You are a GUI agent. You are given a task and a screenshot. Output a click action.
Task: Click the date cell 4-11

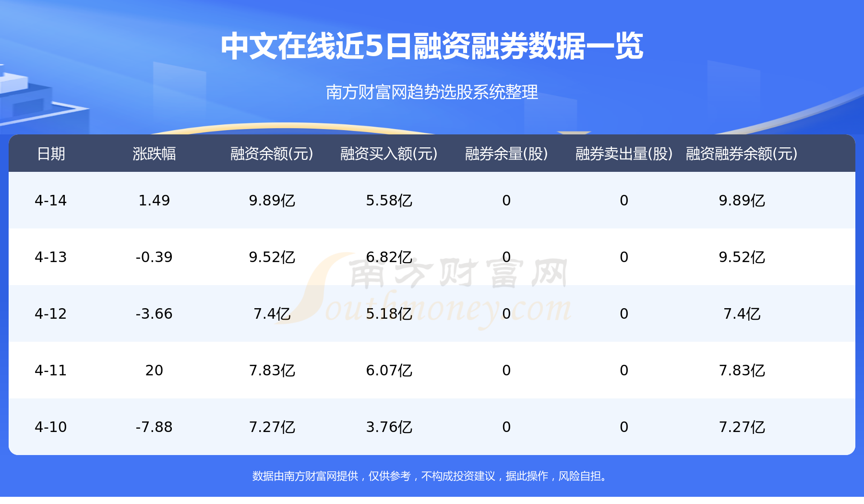51,371
